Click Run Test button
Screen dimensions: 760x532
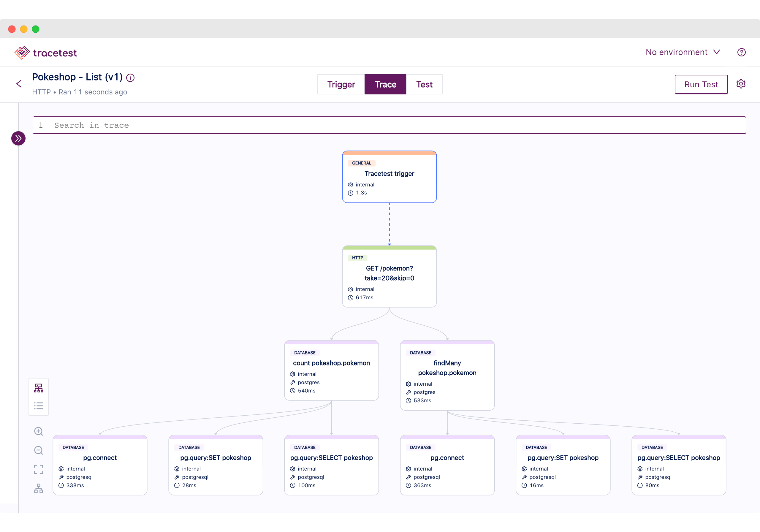coord(701,84)
